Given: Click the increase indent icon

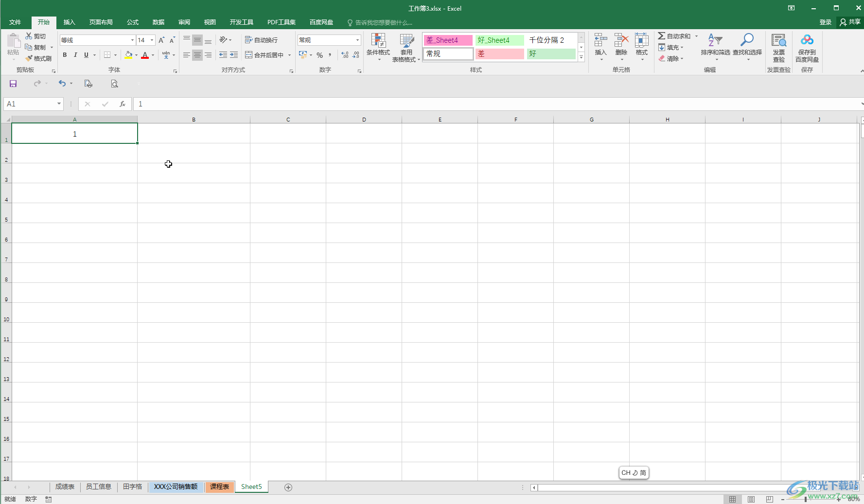Looking at the screenshot, I should [x=234, y=55].
